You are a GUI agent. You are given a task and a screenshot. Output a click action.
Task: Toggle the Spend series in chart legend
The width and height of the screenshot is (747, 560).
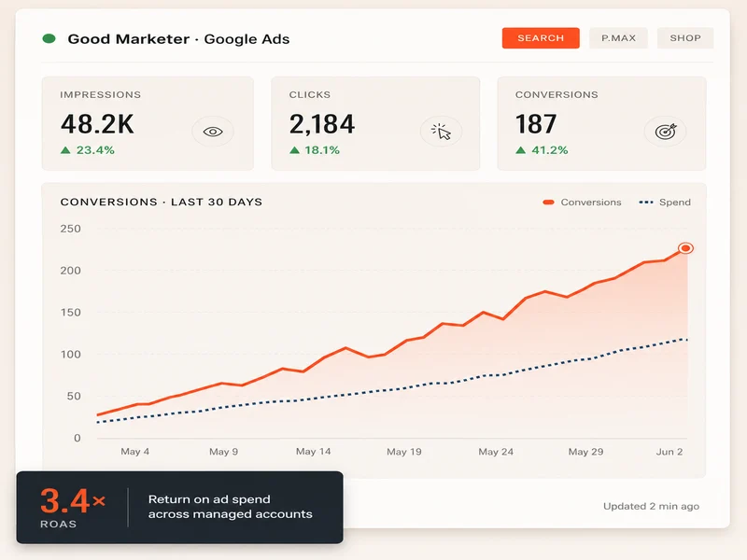coord(665,203)
